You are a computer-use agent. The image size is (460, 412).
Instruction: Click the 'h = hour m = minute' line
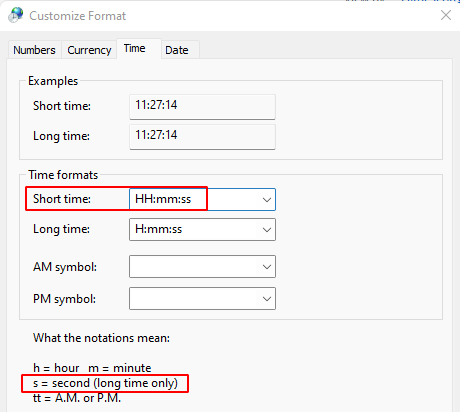coord(92,368)
